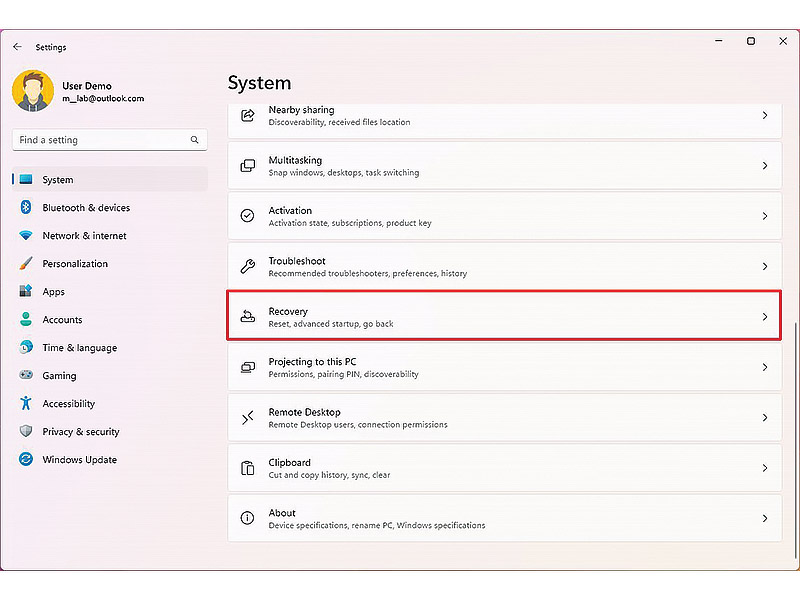
Task: Open Privacy & security label
Action: tap(81, 432)
